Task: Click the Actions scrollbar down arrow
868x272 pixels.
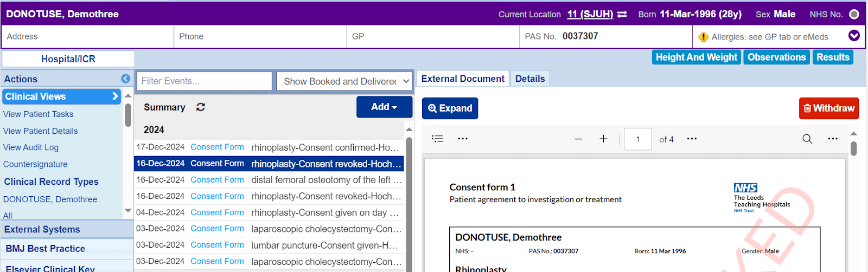Action: point(128,211)
